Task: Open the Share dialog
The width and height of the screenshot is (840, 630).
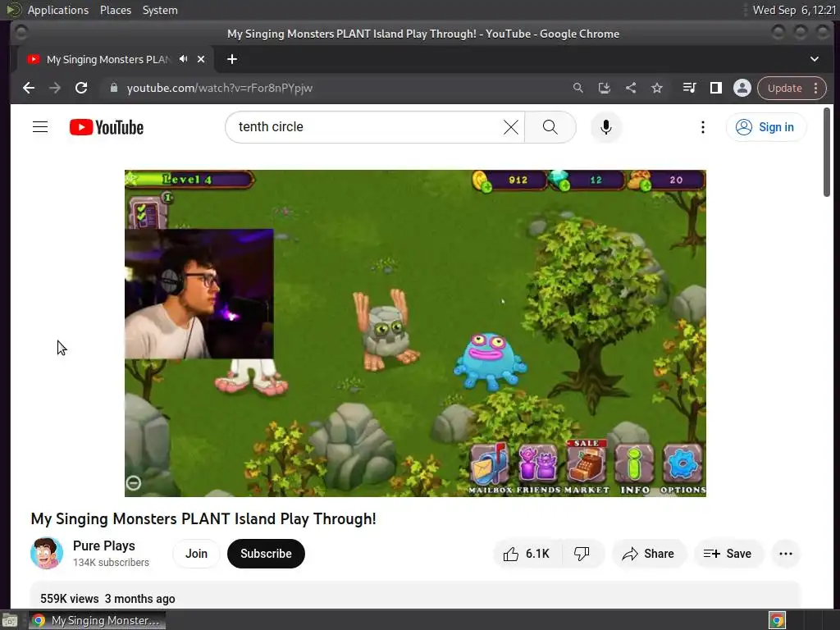Action: (648, 554)
